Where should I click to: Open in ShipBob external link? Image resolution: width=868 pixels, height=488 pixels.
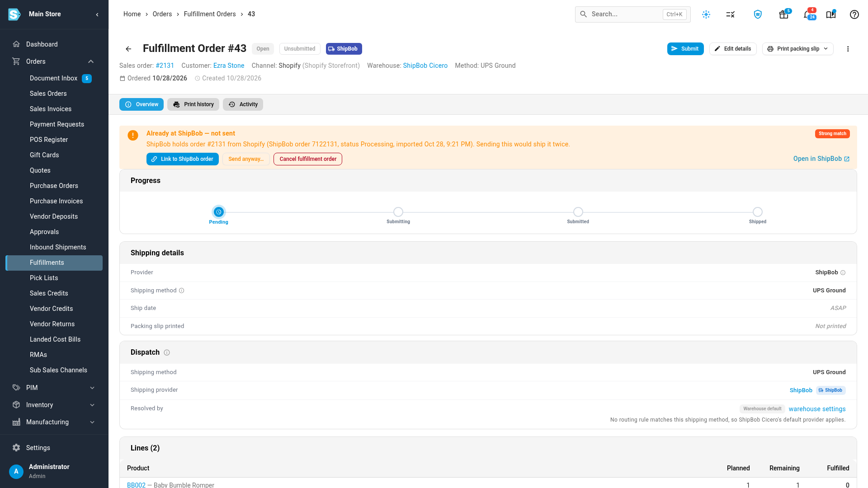pyautogui.click(x=821, y=159)
